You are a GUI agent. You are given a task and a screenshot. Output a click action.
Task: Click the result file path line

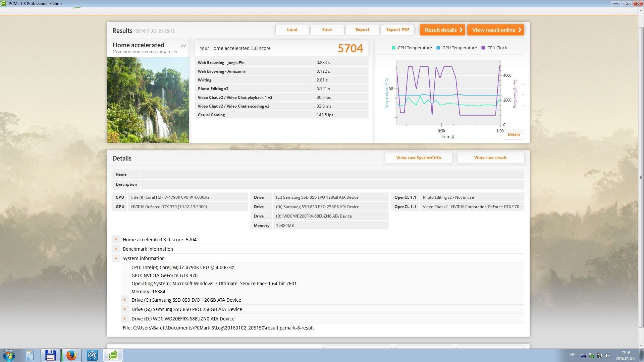point(218,328)
